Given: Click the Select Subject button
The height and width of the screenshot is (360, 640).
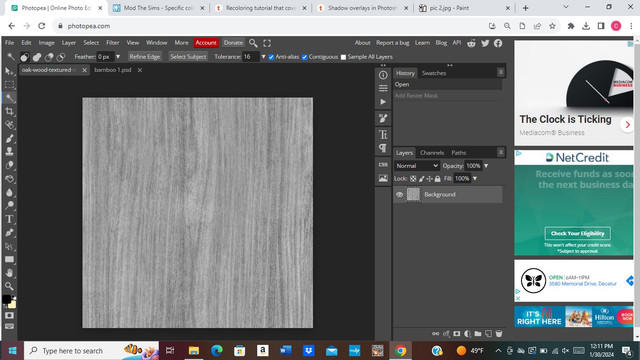Looking at the screenshot, I should (x=188, y=57).
